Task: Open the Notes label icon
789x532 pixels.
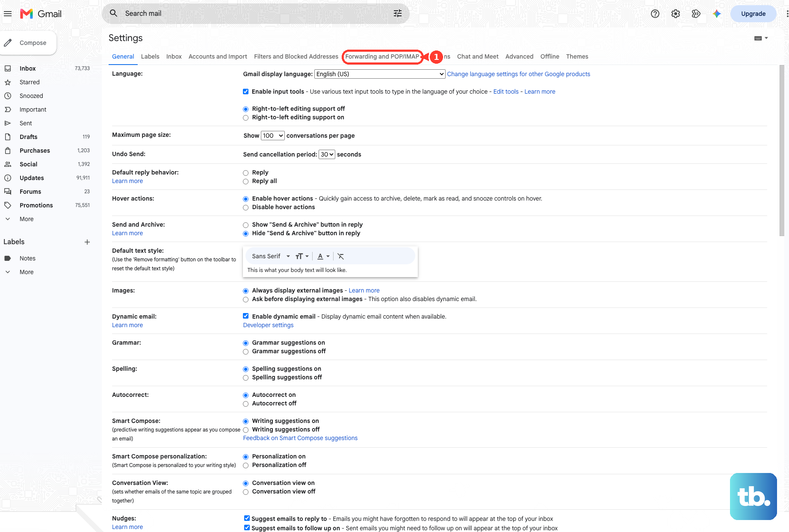Action: pyautogui.click(x=8, y=258)
